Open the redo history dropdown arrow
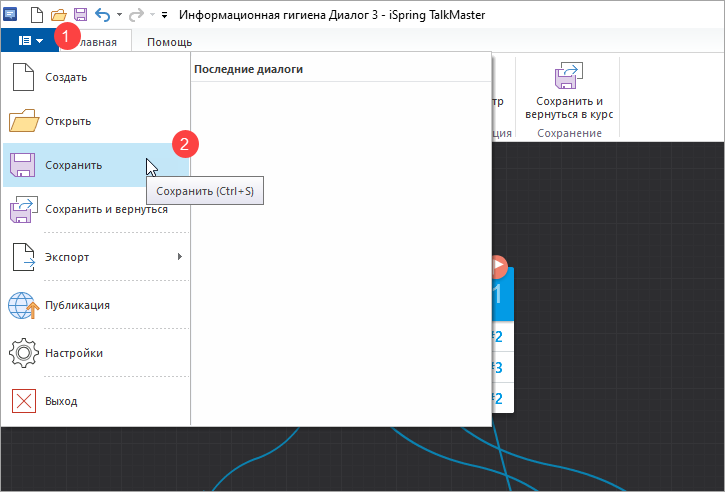725x492 pixels. click(x=152, y=15)
